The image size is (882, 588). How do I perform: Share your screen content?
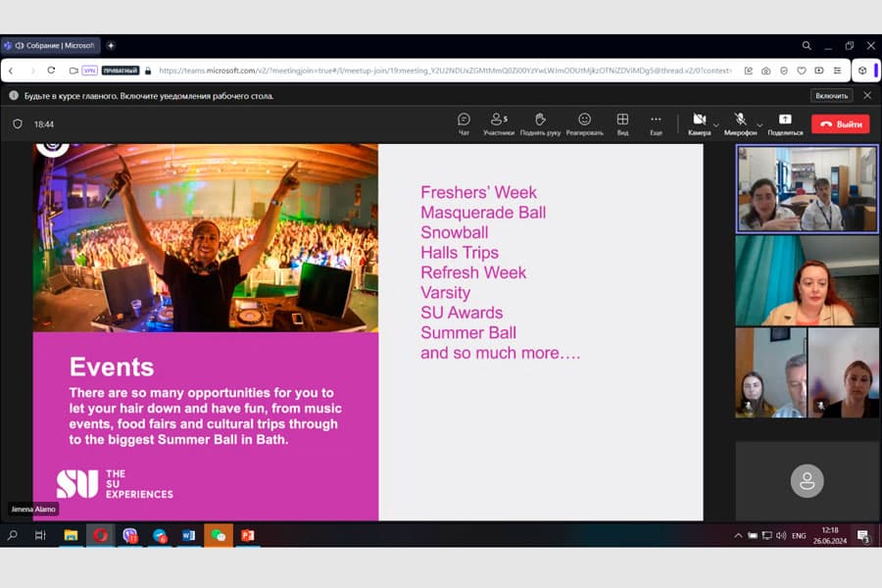point(785,123)
